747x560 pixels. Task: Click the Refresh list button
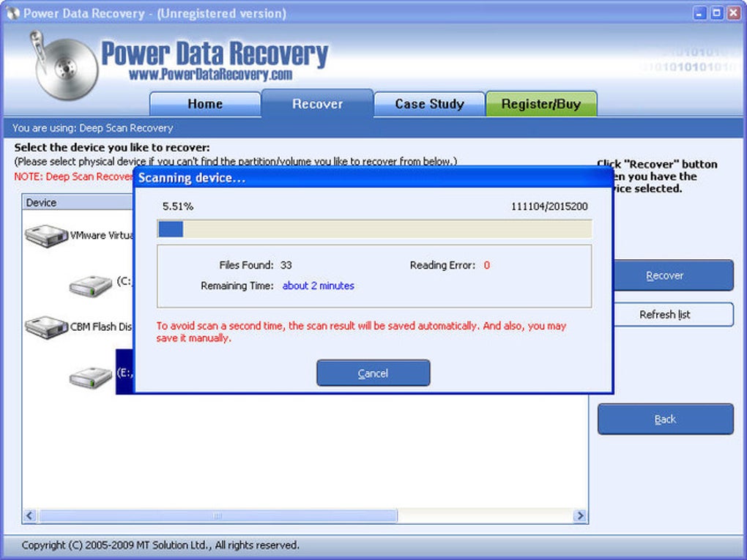tap(673, 314)
